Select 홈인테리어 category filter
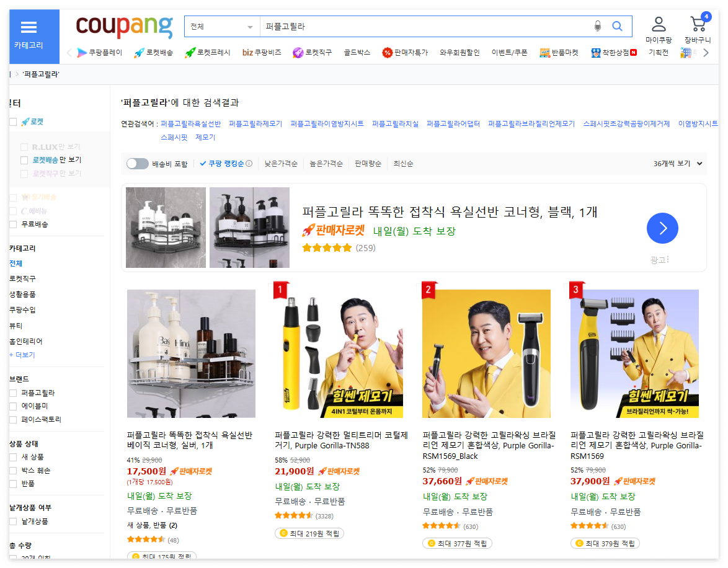Image resolution: width=728 pixels, height=568 pixels. (25, 341)
